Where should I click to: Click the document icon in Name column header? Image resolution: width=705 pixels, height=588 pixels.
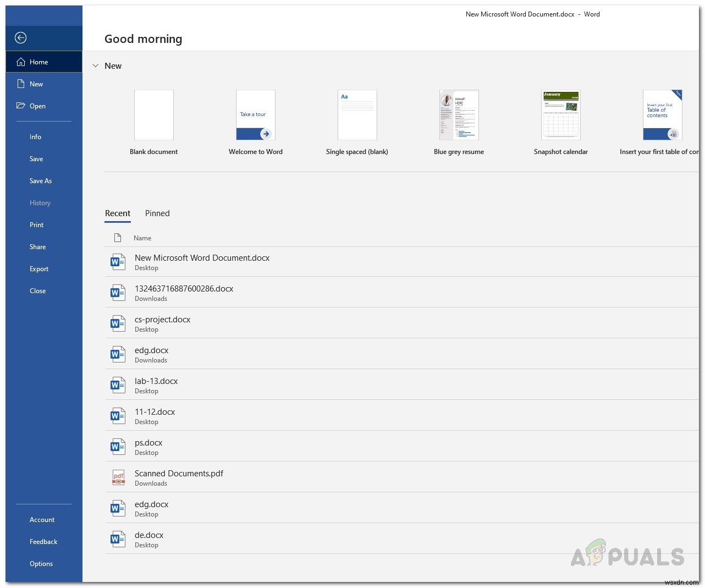click(x=117, y=238)
